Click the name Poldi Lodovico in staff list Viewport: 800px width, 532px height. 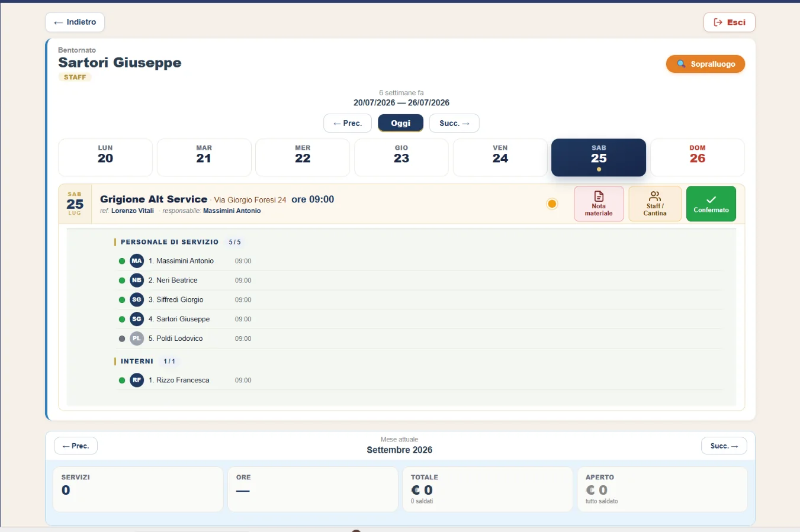179,338
